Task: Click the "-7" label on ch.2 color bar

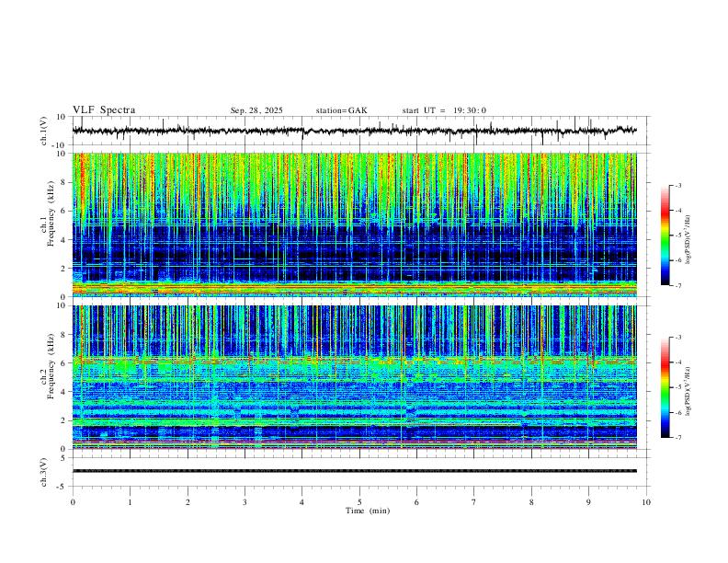Action: pos(678,438)
